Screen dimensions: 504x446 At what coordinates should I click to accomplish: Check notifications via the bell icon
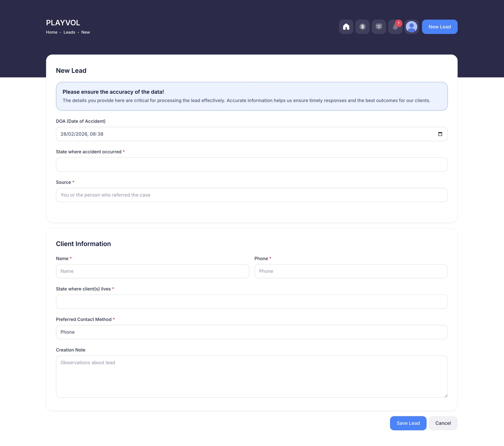click(395, 27)
